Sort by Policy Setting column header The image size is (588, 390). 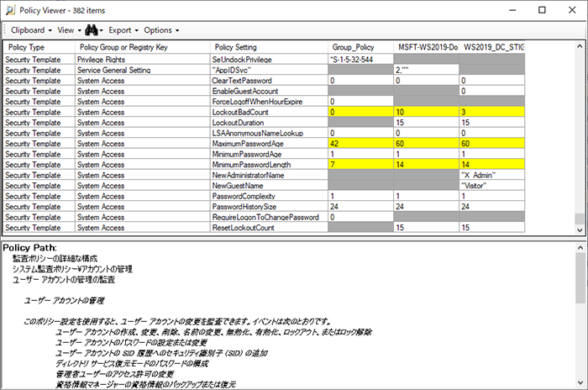(236, 47)
